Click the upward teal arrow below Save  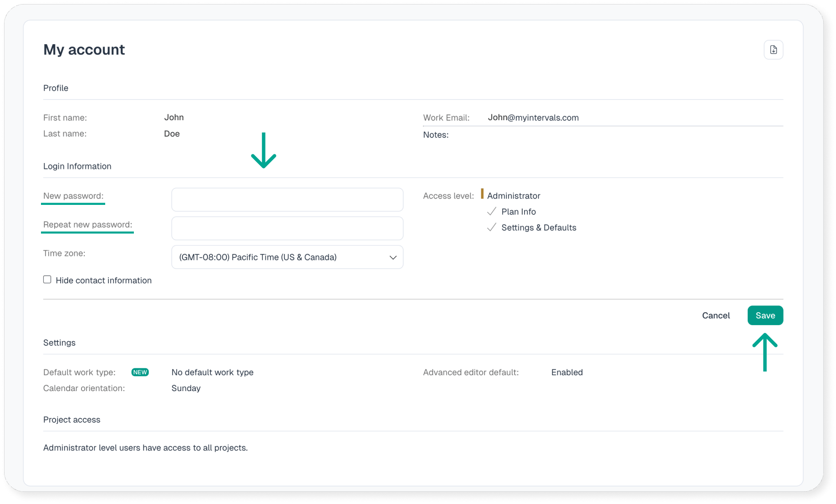[765, 352]
